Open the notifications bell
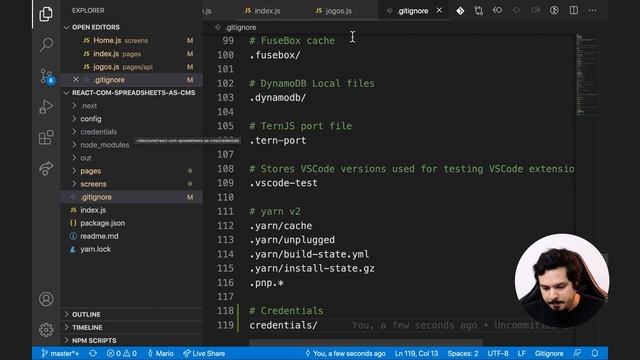 [595, 353]
